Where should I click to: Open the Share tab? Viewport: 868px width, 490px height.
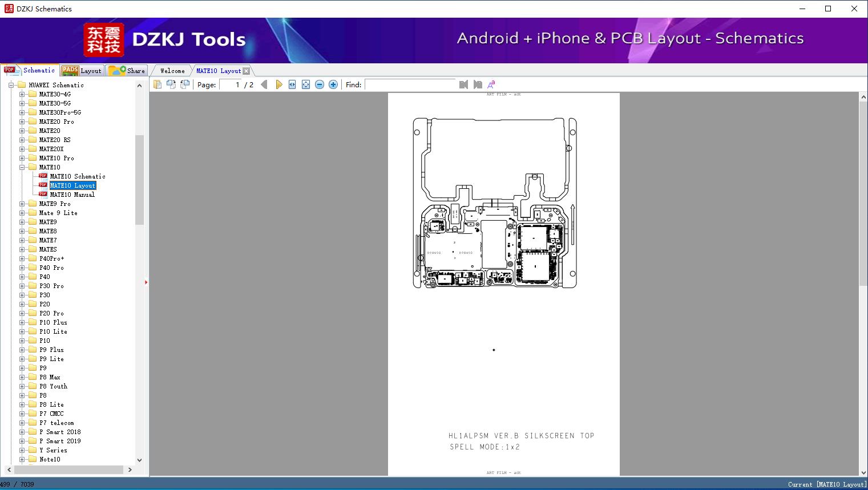pos(127,71)
